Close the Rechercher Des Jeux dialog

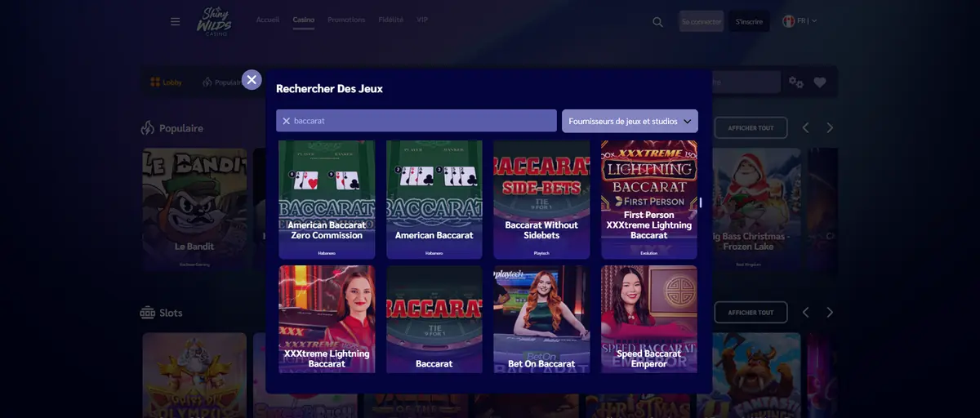(252, 79)
